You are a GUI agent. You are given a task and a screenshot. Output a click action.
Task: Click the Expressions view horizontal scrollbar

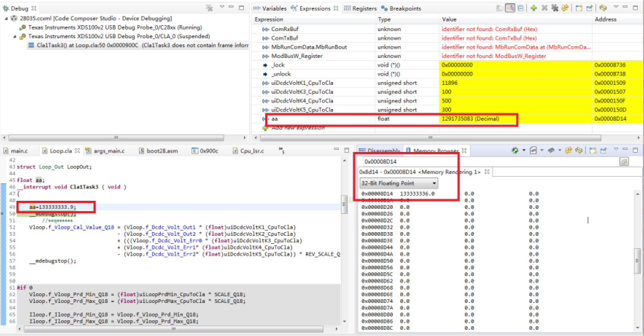(430, 138)
